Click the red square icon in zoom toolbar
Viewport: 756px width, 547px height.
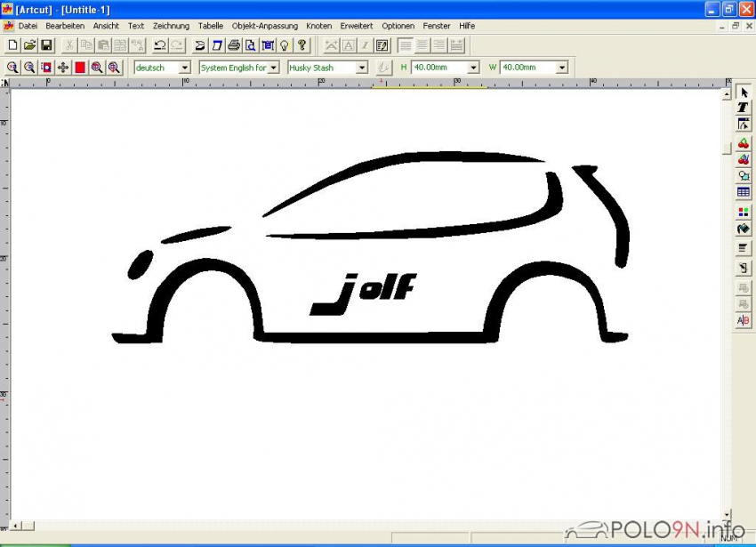point(80,68)
